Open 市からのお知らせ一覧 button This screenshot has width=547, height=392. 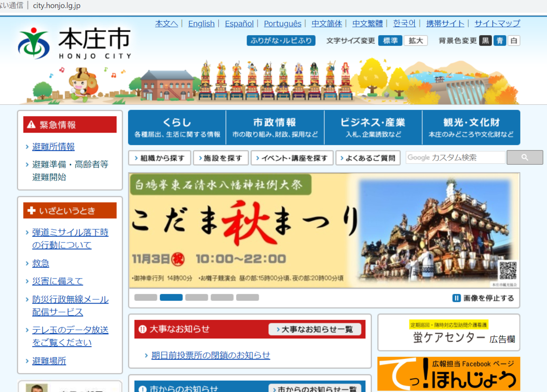pos(315,389)
